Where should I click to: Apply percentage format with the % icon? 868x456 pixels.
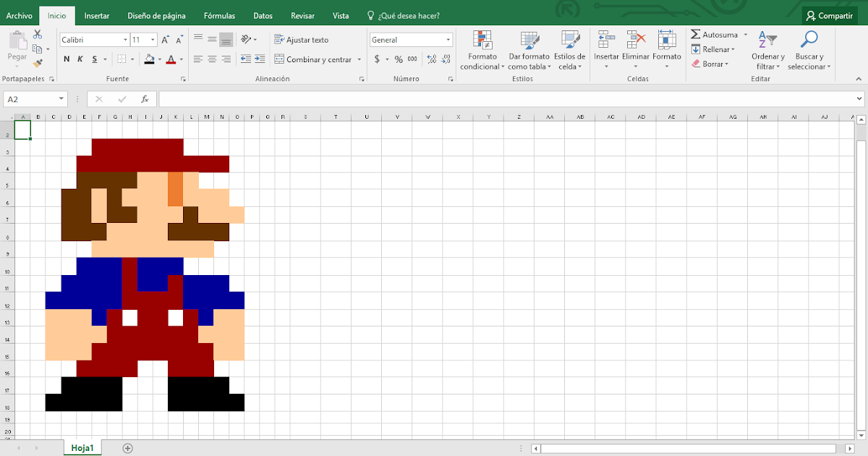coord(399,59)
